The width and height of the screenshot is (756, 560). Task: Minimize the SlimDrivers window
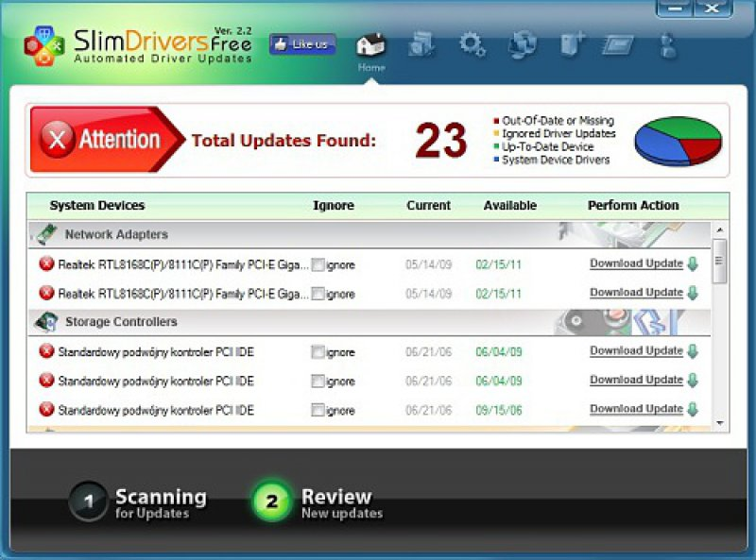(x=675, y=8)
